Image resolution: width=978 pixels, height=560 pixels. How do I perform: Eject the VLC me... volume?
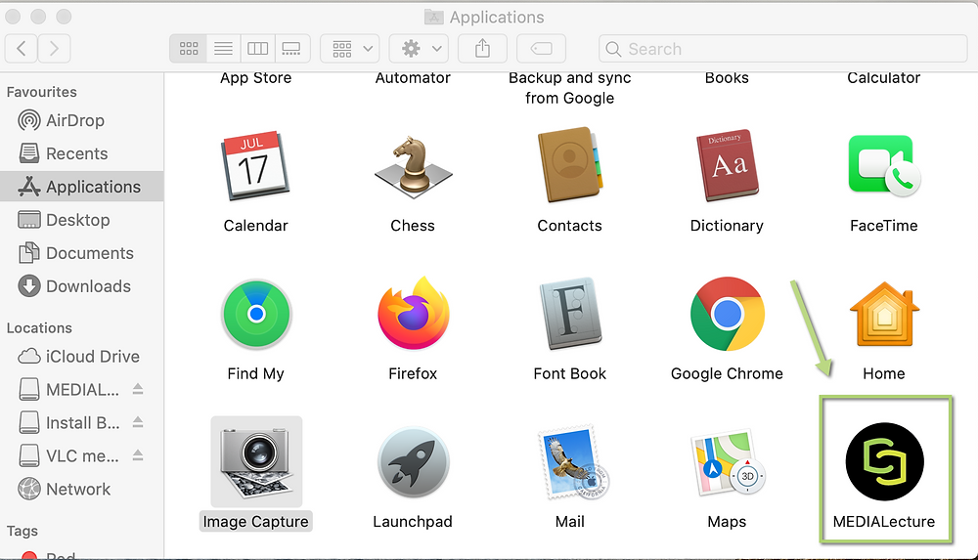[x=138, y=455]
